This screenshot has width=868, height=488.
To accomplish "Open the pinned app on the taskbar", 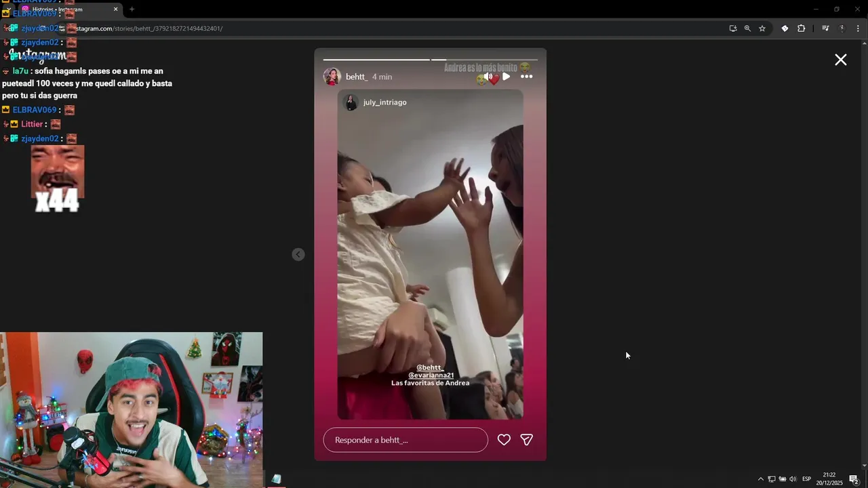I will pyautogui.click(x=276, y=479).
